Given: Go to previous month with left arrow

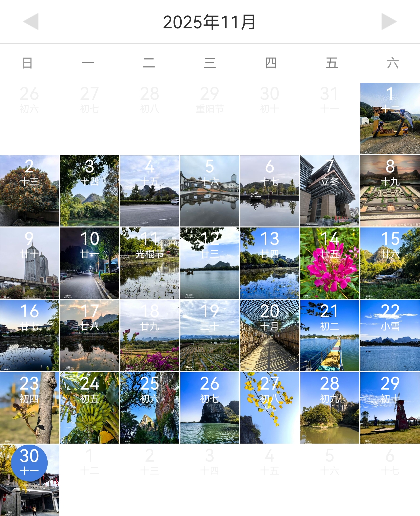Looking at the screenshot, I should 31,22.
